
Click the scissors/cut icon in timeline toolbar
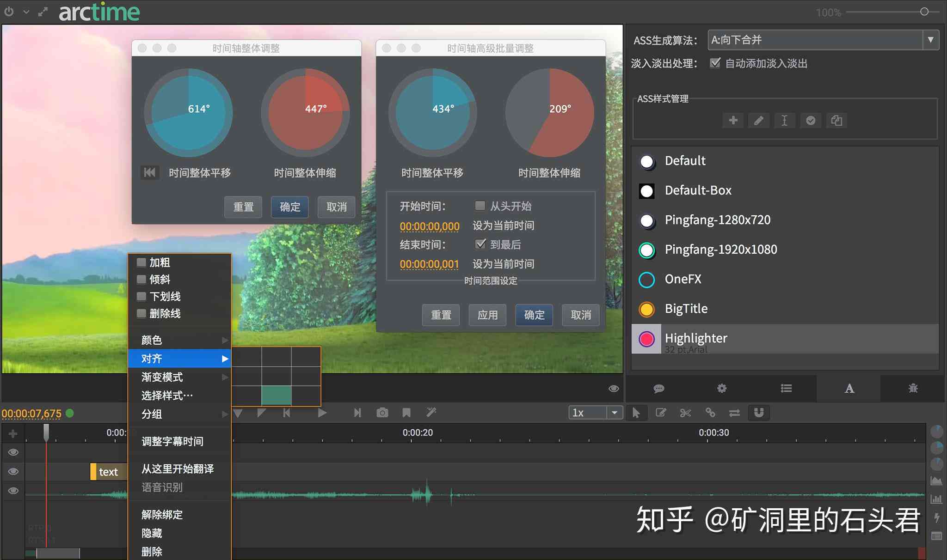coord(683,413)
